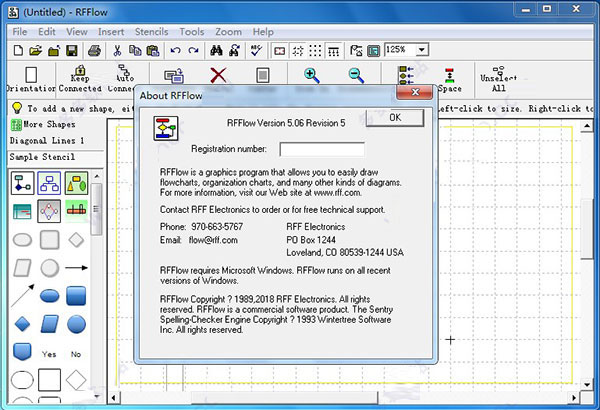The width and height of the screenshot is (600, 410).
Task: Click the red X delete tool
Action: click(218, 75)
